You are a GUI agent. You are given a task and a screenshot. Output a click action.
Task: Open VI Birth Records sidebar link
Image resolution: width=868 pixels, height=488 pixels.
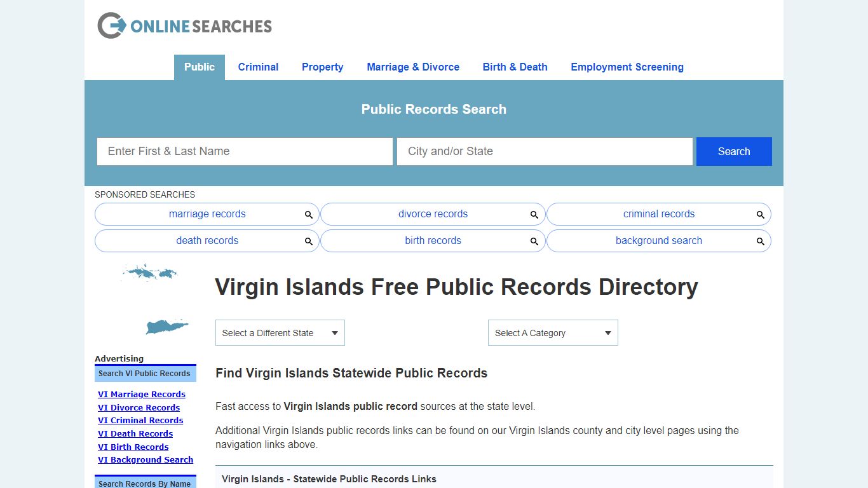(x=133, y=447)
